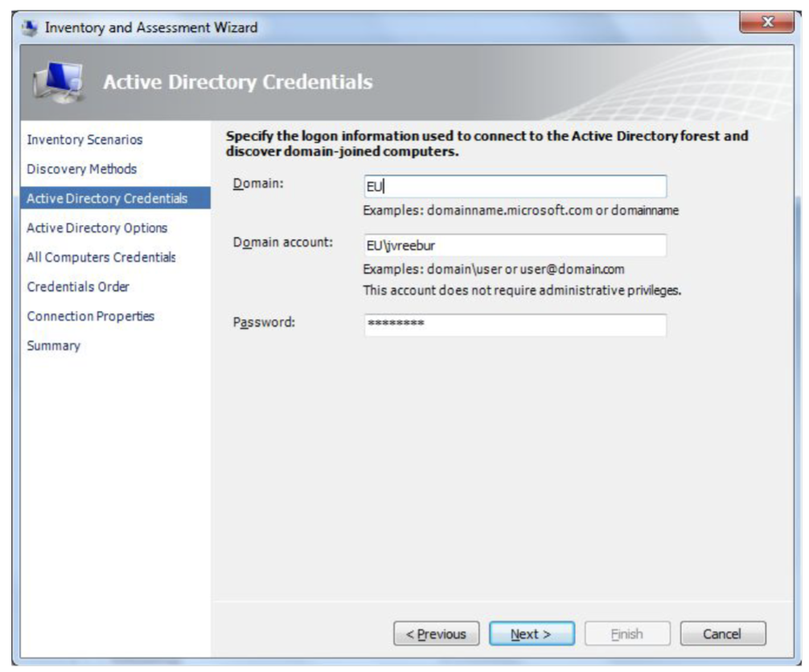Open Active Directory Options step
This screenshot has width=809, height=672.
tap(97, 228)
